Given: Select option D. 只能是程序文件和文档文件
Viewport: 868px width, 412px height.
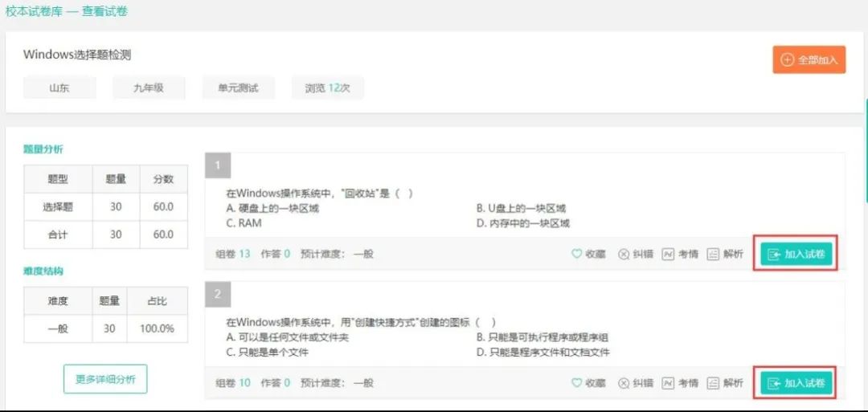Looking at the screenshot, I should [542, 352].
